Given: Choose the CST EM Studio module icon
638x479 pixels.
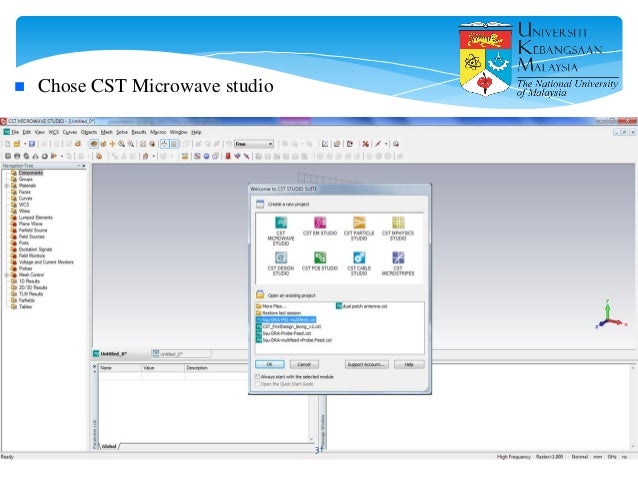Looking at the screenshot, I should pos(320,223).
